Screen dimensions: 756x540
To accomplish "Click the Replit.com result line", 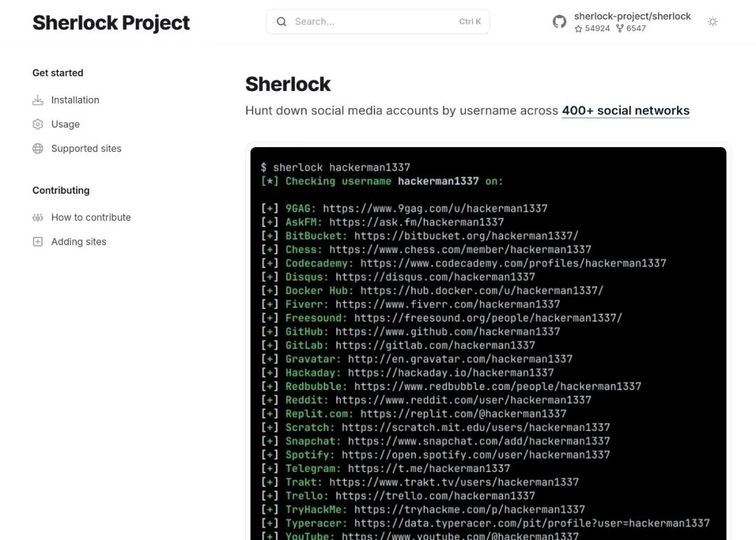I will click(x=414, y=414).
